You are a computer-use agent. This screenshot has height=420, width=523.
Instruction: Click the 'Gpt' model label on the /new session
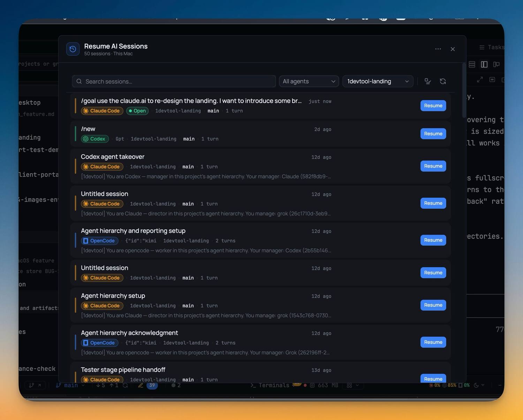[x=120, y=139]
